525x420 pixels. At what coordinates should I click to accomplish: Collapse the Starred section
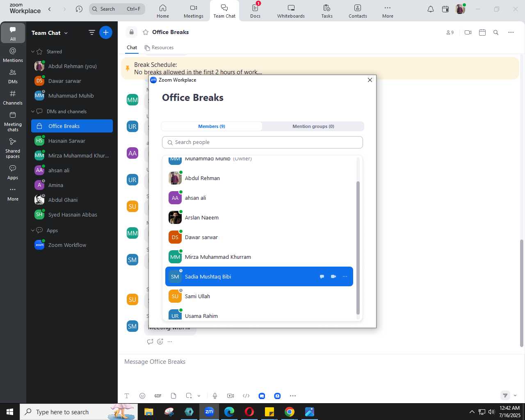point(33,52)
